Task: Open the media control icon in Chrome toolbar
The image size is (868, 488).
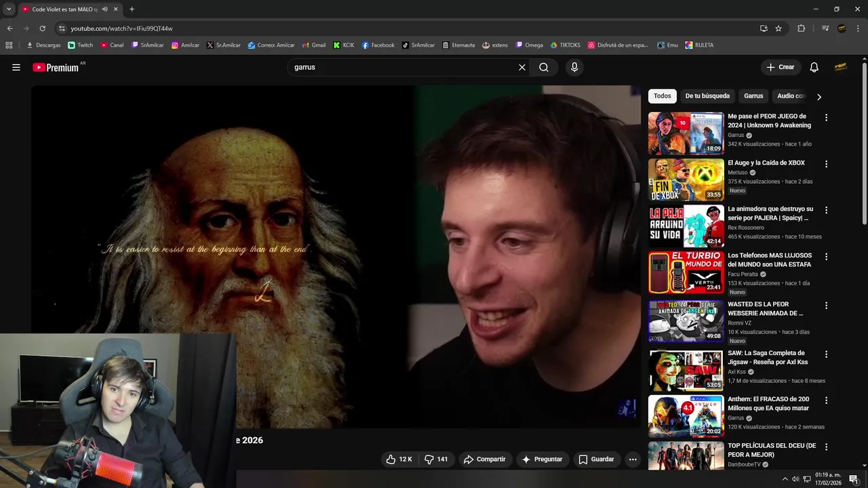Action: (825, 28)
